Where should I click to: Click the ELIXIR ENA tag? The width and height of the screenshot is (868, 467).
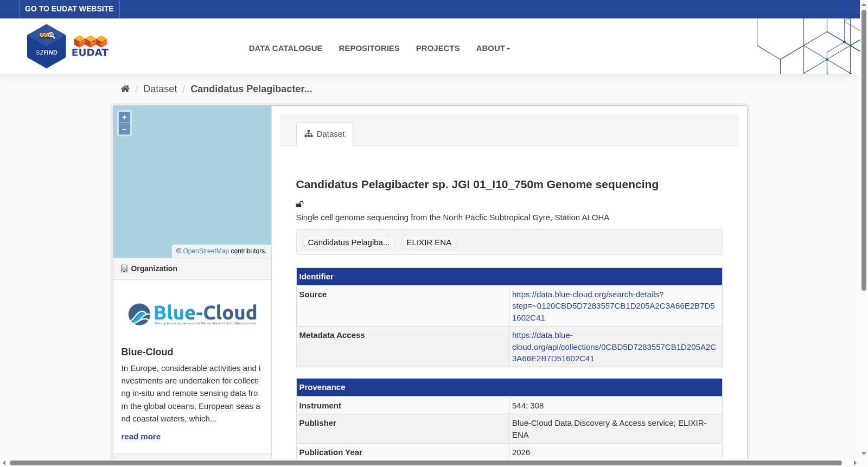point(429,242)
